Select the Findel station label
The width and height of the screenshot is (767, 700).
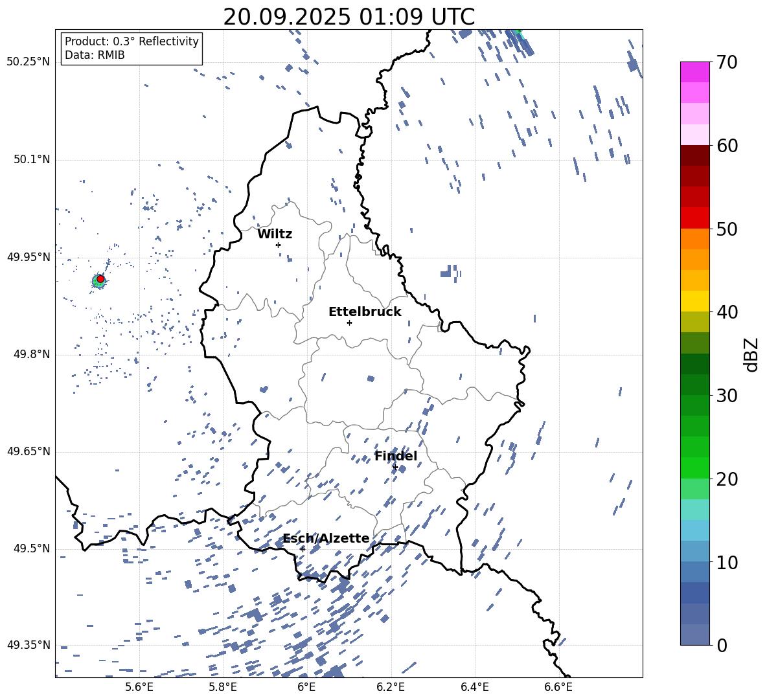pyautogui.click(x=396, y=456)
